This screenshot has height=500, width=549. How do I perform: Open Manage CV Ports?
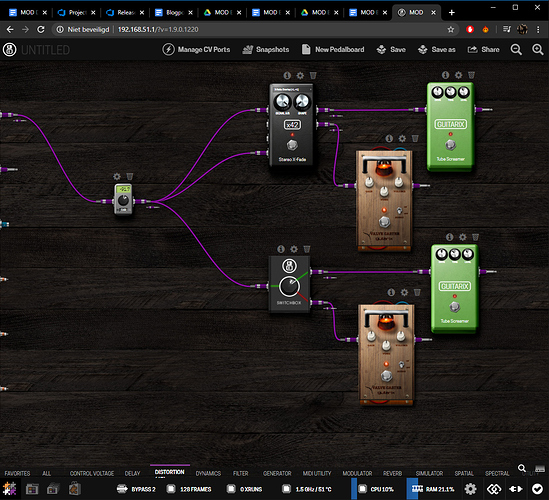[x=196, y=49]
